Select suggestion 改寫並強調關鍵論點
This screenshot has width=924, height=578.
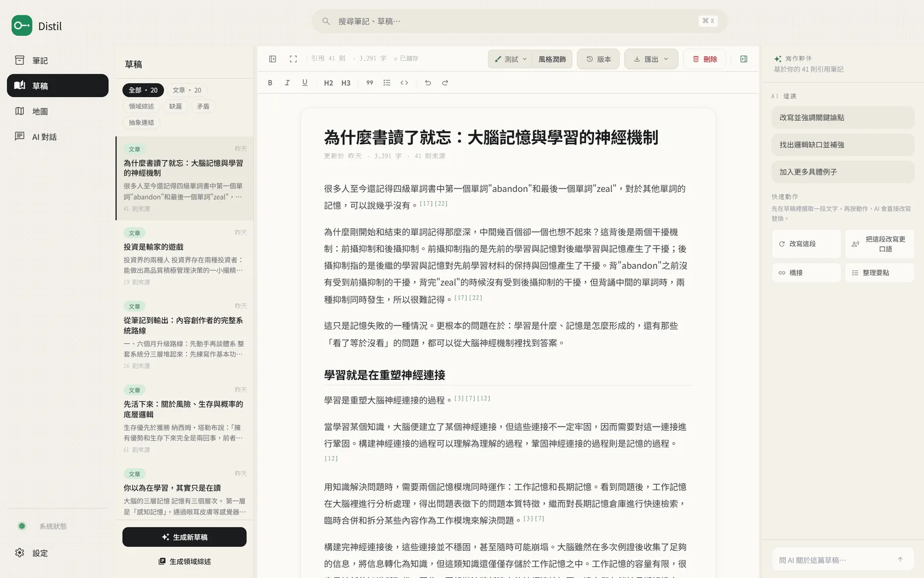point(843,117)
